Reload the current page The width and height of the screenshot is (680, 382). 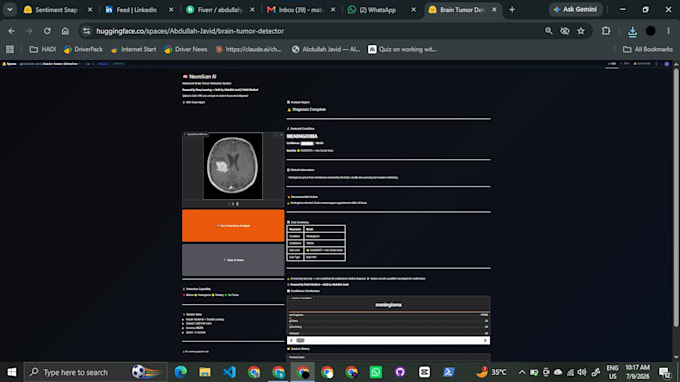click(47, 31)
